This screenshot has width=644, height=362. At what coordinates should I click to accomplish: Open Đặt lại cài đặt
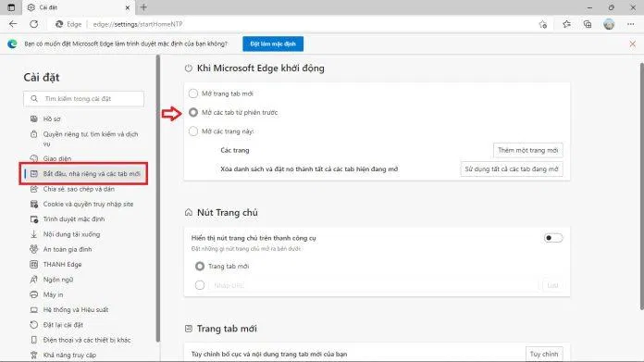click(63, 325)
